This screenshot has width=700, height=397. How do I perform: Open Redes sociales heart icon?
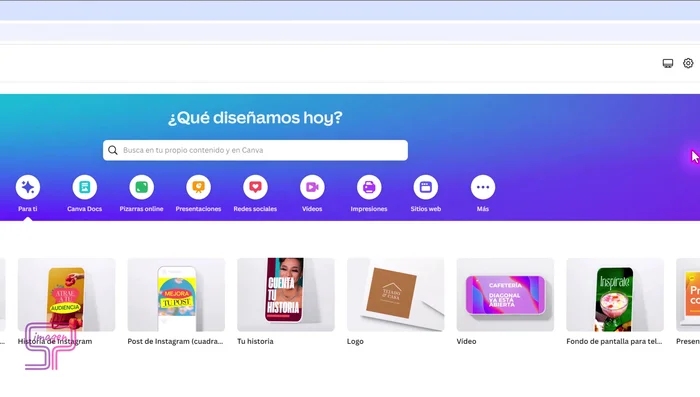pos(255,187)
